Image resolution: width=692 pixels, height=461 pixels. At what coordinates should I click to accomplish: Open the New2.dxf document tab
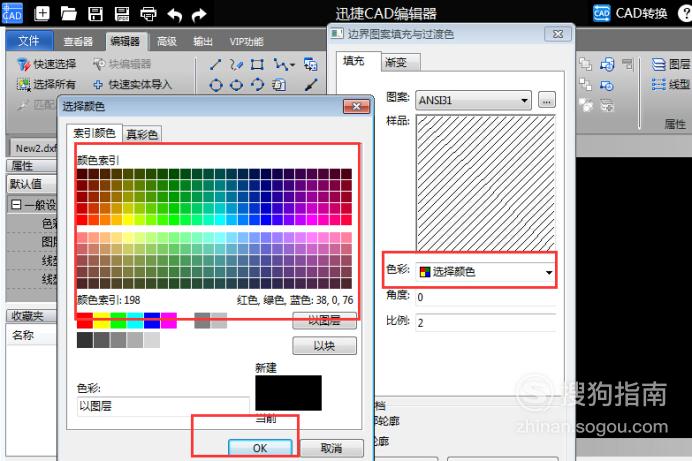34,148
